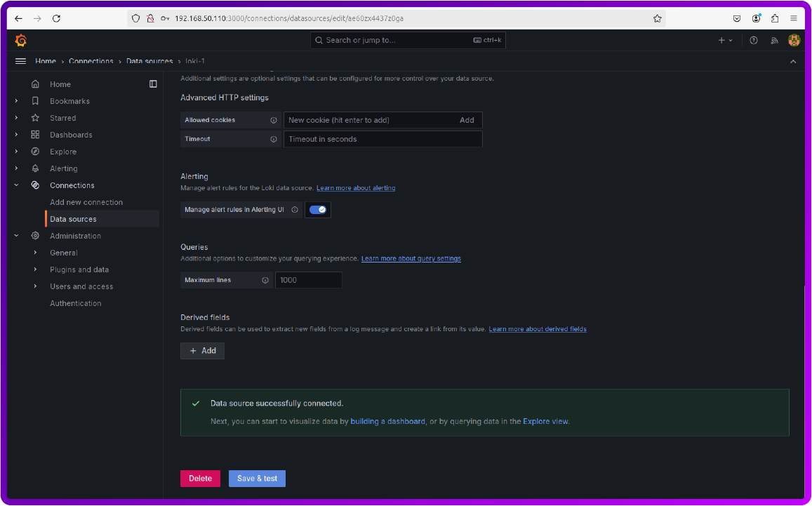The height and width of the screenshot is (506, 812).
Task: Click the browser URL address bar
Action: point(396,19)
